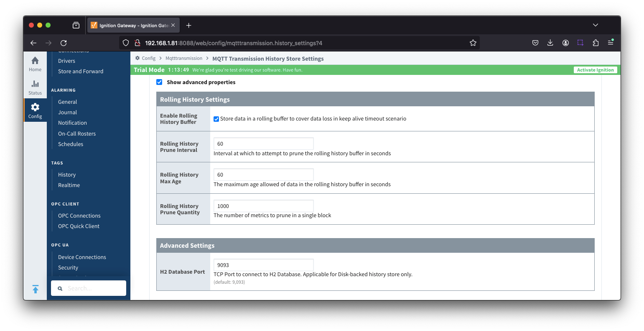Image resolution: width=644 pixels, height=331 pixels.
Task: Close the Ignition Gateway tab
Action: (173, 26)
